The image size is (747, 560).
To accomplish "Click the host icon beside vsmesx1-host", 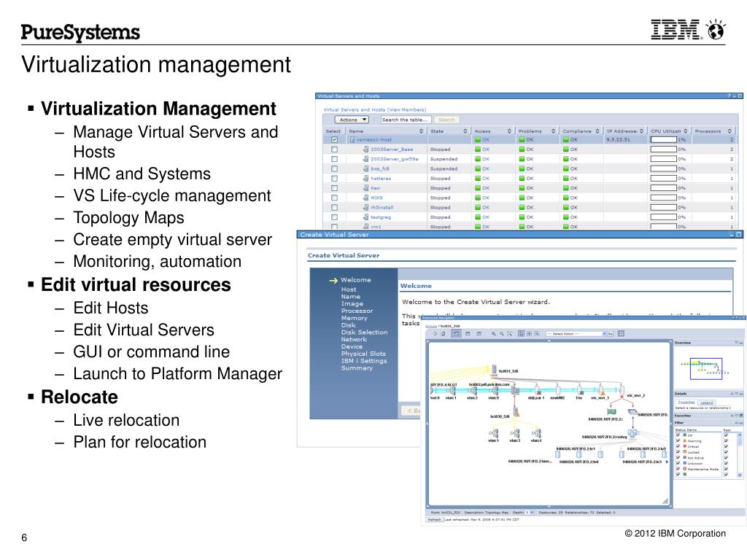I will click(x=352, y=139).
